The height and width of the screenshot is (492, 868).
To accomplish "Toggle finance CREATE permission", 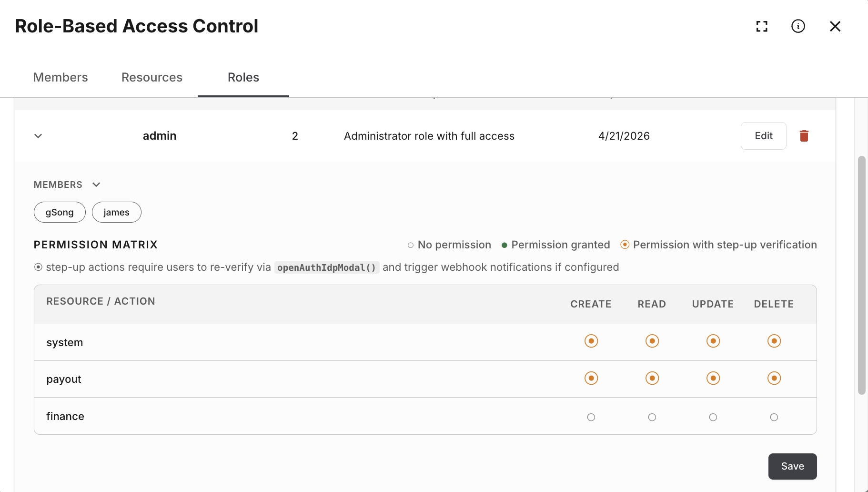I will [x=591, y=417].
